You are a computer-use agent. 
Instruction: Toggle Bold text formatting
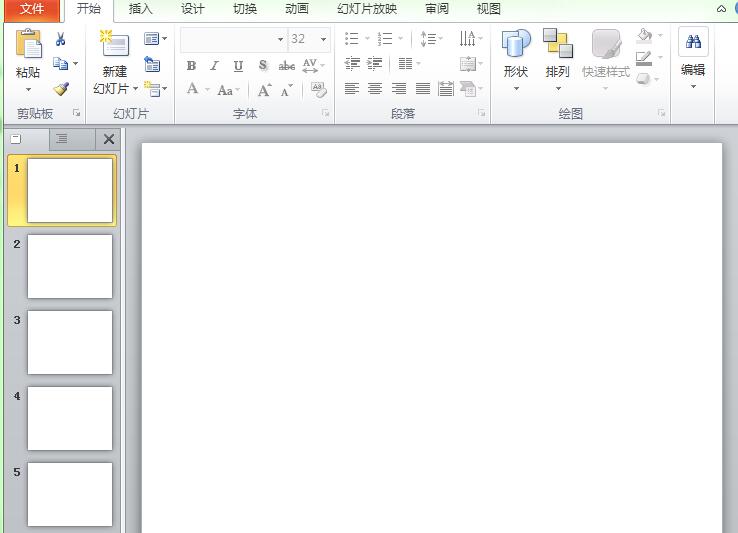tap(192, 65)
